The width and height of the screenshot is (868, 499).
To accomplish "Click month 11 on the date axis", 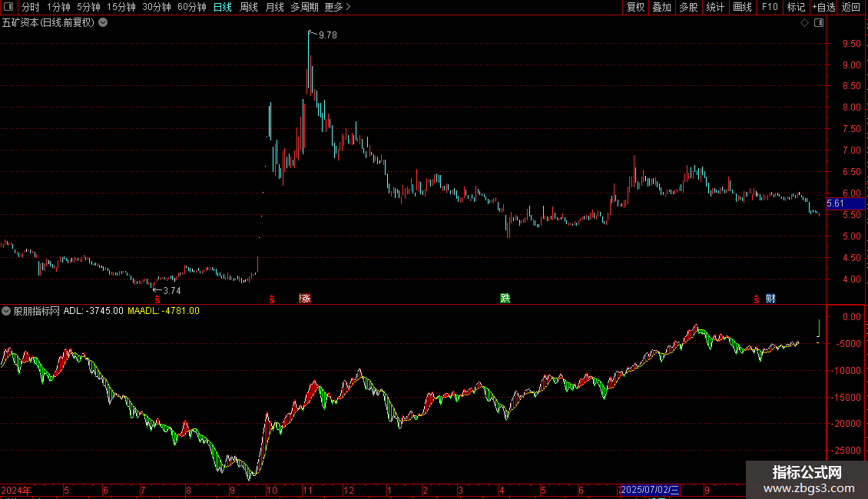I will [307, 490].
